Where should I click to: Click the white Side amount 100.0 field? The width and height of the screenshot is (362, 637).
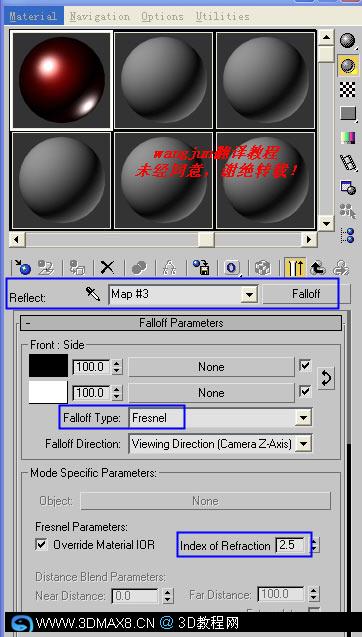coord(92,393)
